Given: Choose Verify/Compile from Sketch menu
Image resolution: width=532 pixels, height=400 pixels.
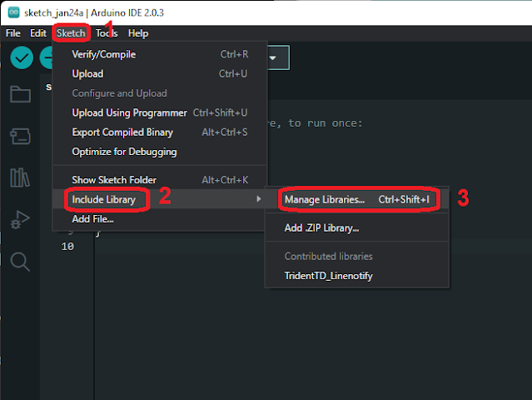Looking at the screenshot, I should (160, 54).
